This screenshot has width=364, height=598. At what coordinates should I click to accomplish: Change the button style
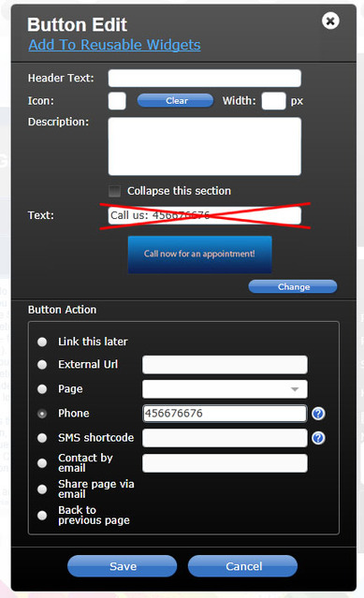[293, 286]
